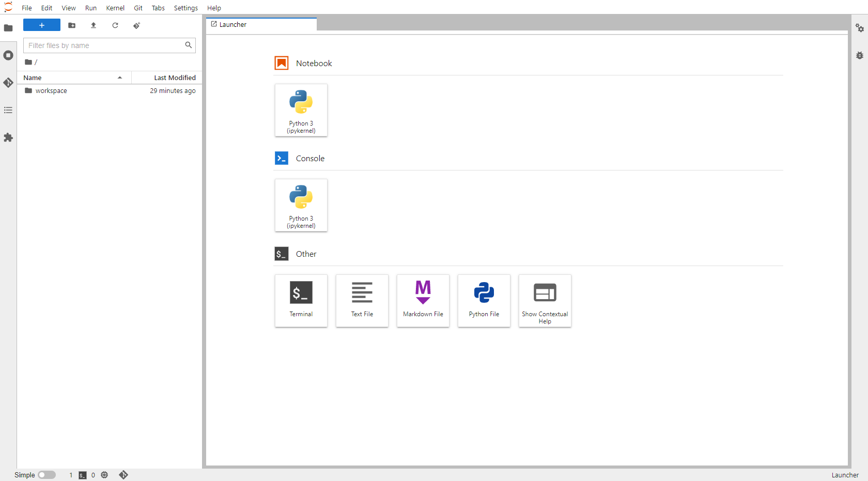
Task: Click the kernel count icon in status bar
Action: coord(104,475)
